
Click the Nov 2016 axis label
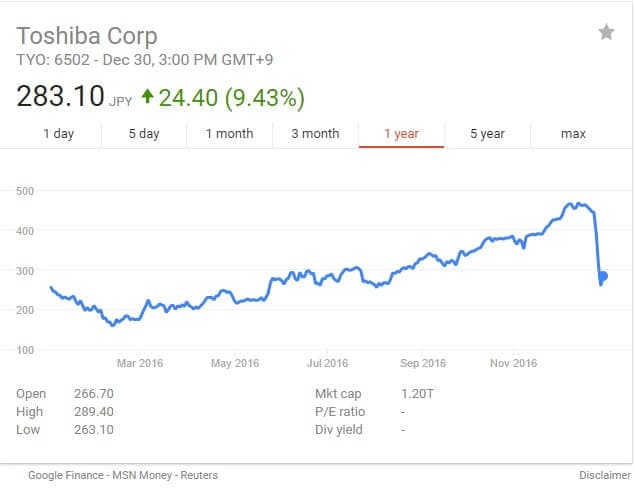point(513,363)
